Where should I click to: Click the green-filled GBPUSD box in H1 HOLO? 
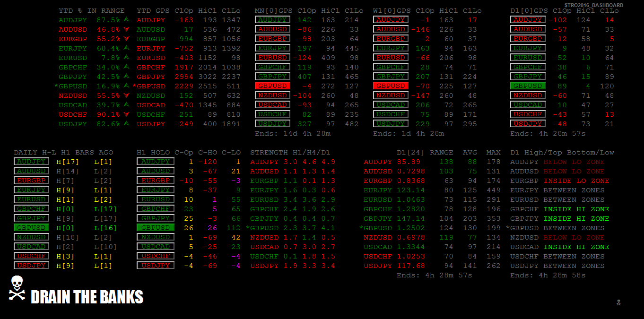point(156,228)
